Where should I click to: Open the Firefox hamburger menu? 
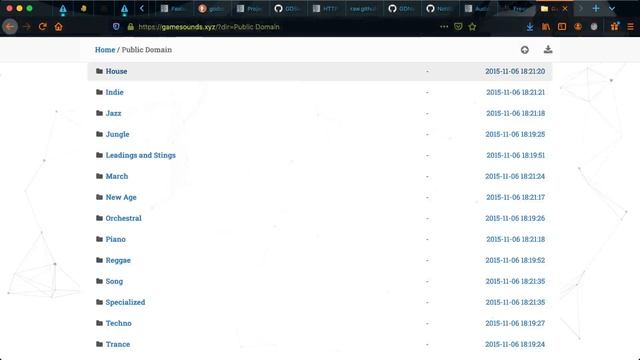631,27
